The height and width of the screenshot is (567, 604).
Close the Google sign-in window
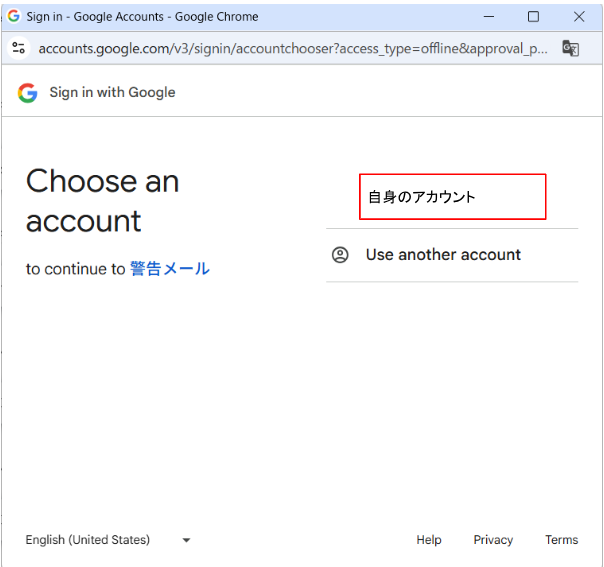[x=579, y=17]
